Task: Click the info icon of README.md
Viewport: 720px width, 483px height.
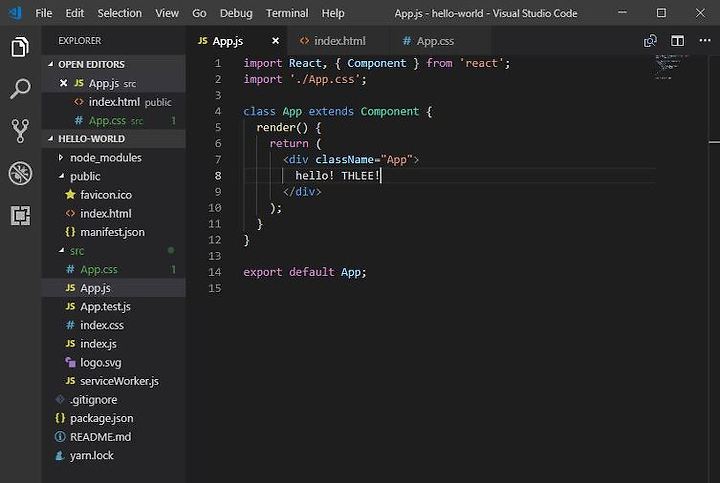Action: click(x=60, y=437)
